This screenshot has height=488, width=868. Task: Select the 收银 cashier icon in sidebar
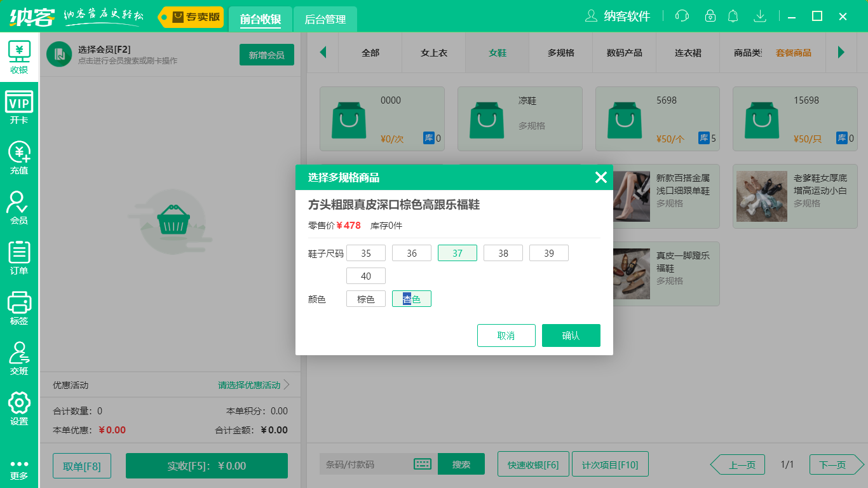pyautogui.click(x=19, y=56)
